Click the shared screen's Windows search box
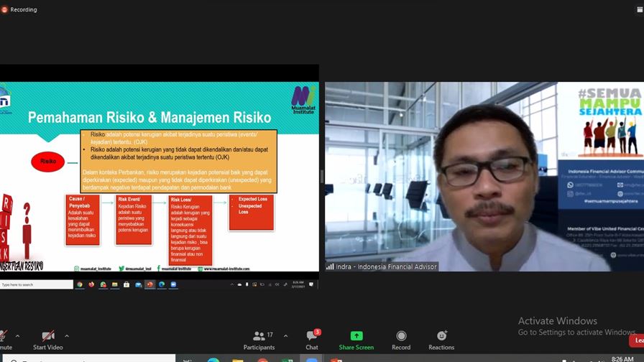This screenshot has height=362, width=644. (36, 284)
